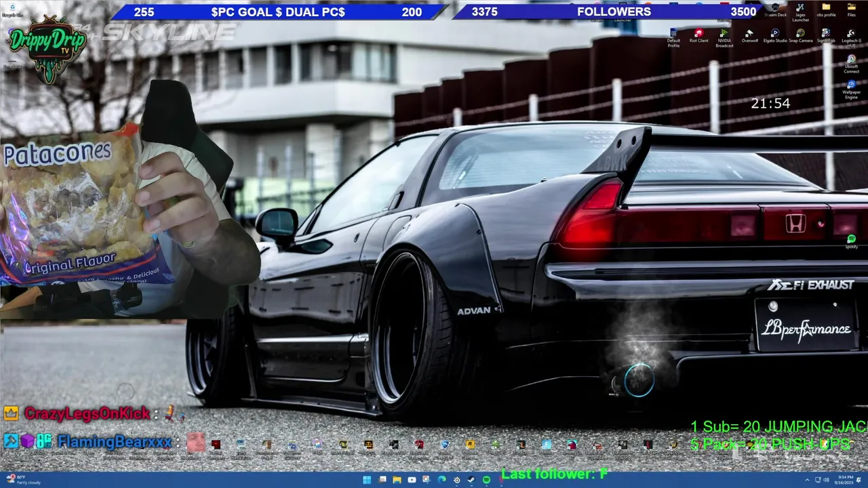
Task: Select the Stream Deck desktop shortcut
Action: pyautogui.click(x=775, y=9)
